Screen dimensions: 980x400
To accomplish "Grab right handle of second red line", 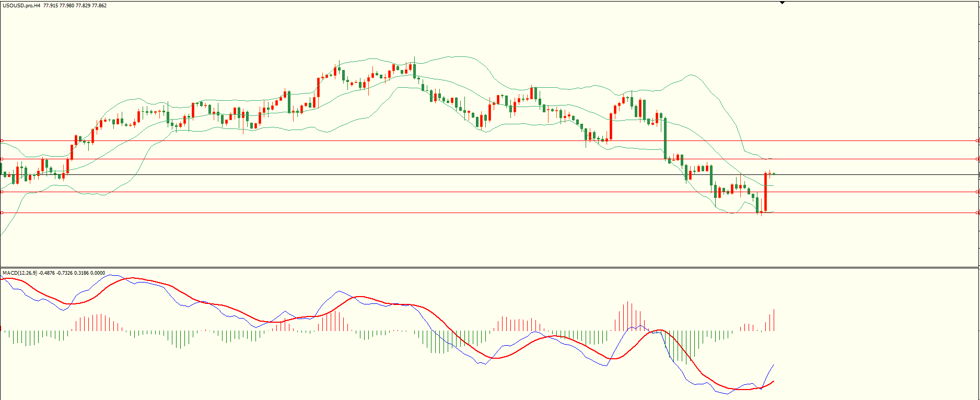I will (977, 159).
